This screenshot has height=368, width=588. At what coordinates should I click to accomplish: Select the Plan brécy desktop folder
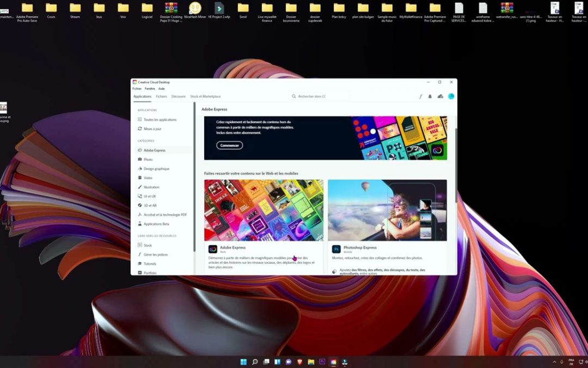(339, 11)
